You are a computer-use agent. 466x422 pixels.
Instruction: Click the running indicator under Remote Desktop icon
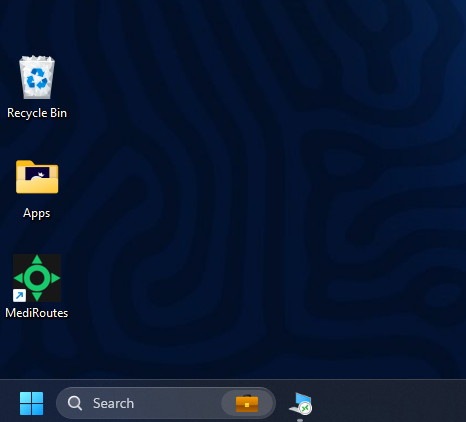pyautogui.click(x=300, y=420)
